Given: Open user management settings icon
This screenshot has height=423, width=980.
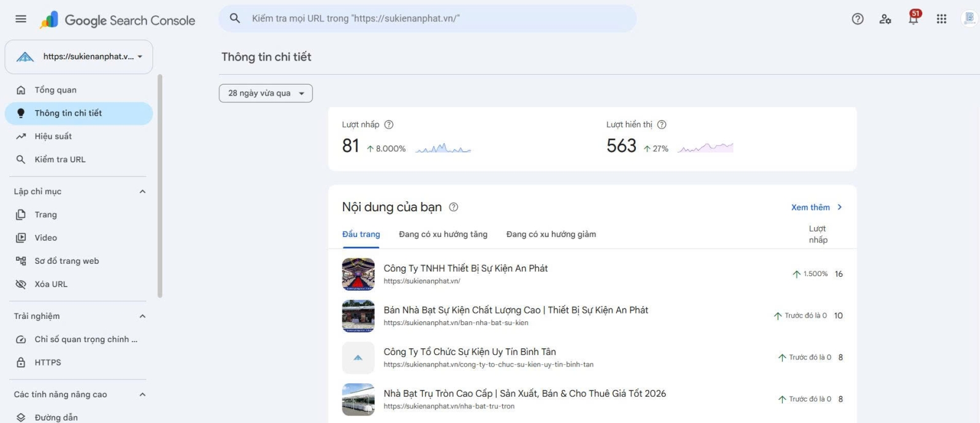Looking at the screenshot, I should click(x=885, y=19).
